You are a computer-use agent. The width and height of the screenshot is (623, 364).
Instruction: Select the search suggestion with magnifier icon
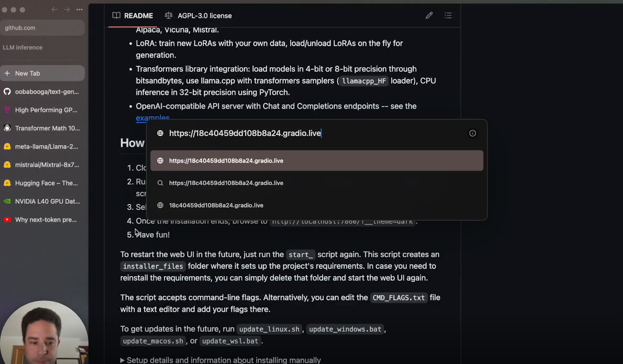[317, 183]
